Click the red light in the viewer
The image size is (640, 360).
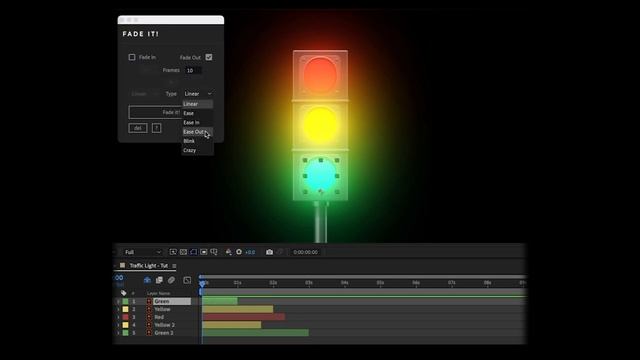point(320,74)
